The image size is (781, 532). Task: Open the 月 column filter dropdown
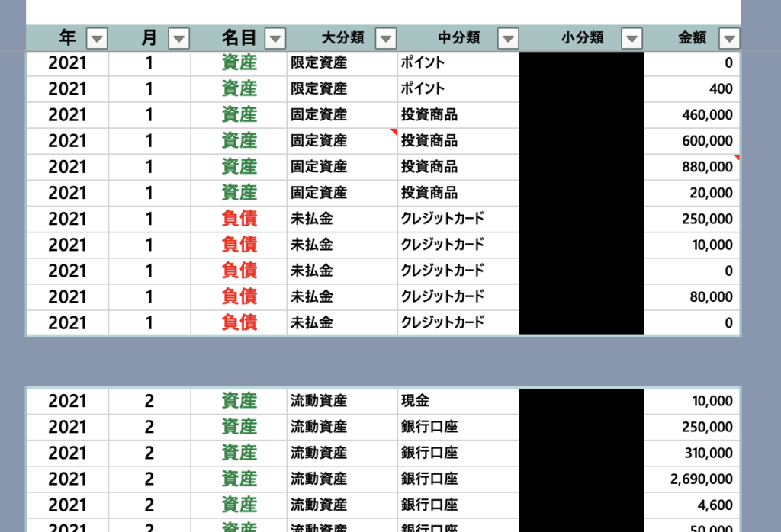point(178,38)
